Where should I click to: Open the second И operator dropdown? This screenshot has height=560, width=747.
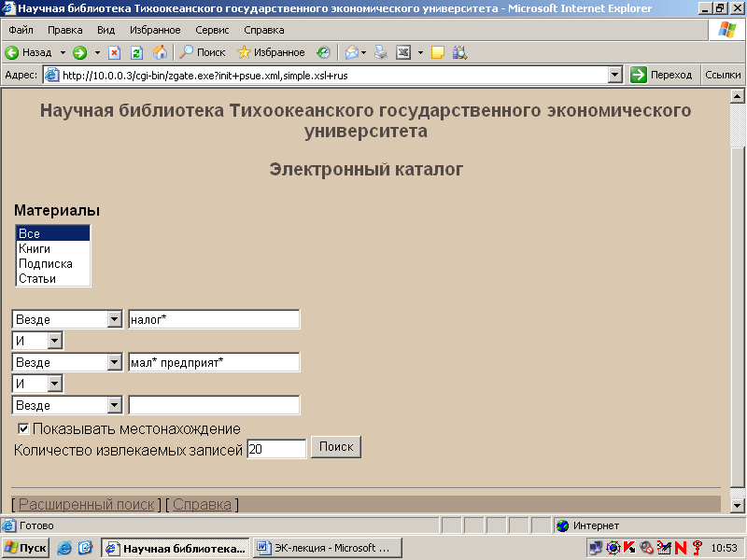point(55,384)
